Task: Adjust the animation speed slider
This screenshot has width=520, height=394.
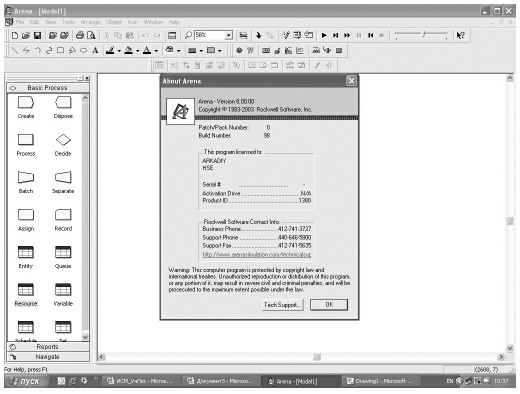Action: click(423, 34)
